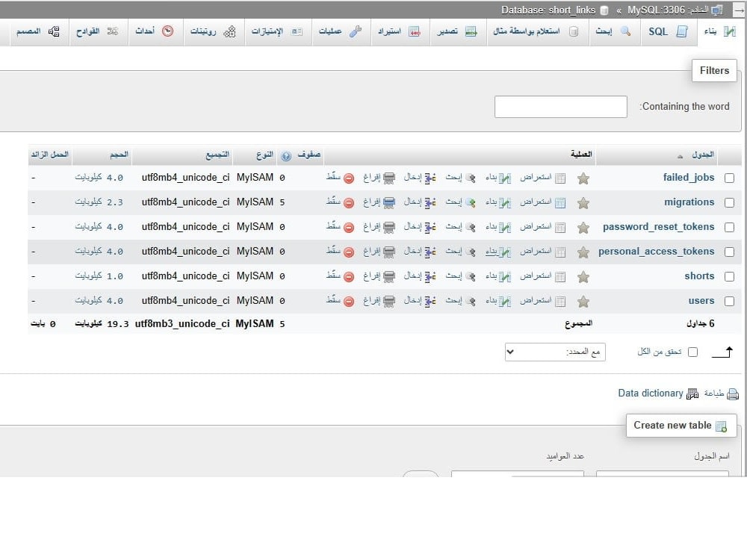The height and width of the screenshot is (560, 747).
Task: Click the red drop icon for failed_jobs
Action: (349, 178)
